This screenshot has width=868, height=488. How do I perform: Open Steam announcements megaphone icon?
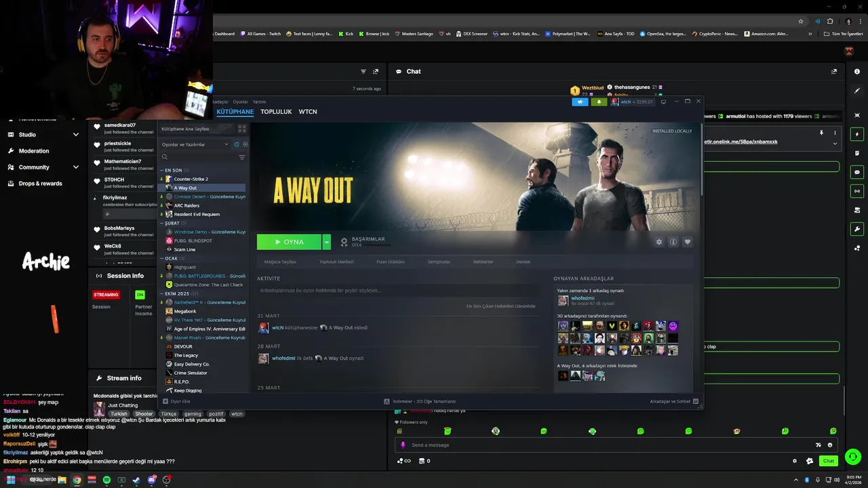click(580, 102)
